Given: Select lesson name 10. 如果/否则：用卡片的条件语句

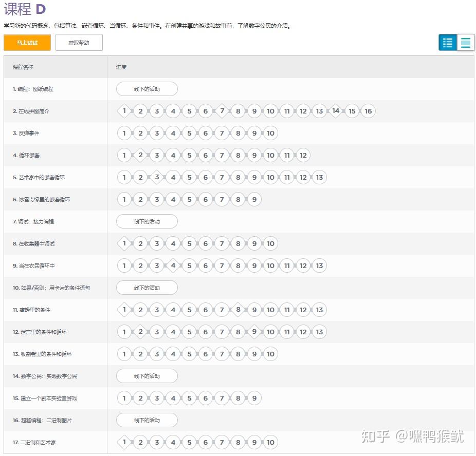Looking at the screenshot, I should pos(51,288).
